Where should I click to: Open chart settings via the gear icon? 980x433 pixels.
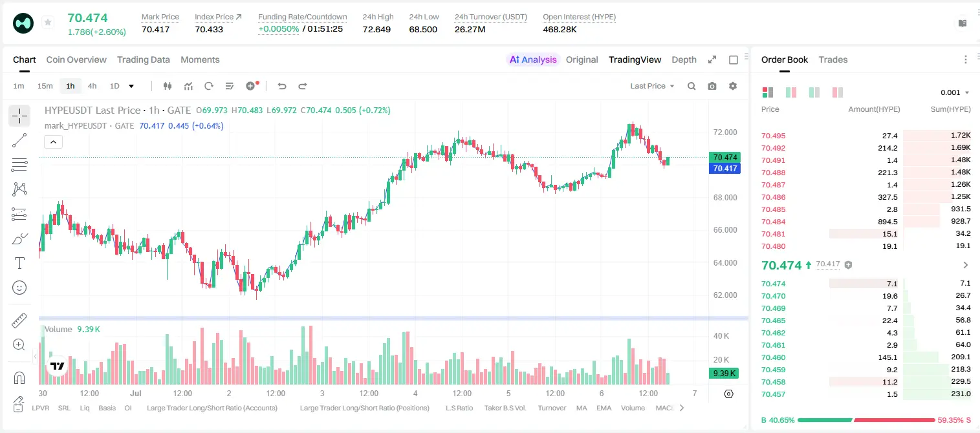(733, 86)
